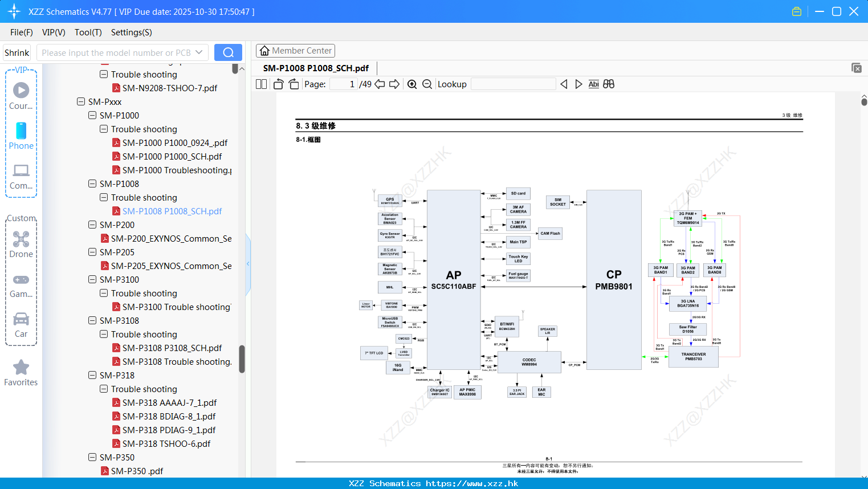Open the VIP(V) menu
The image size is (868, 489).
click(54, 32)
